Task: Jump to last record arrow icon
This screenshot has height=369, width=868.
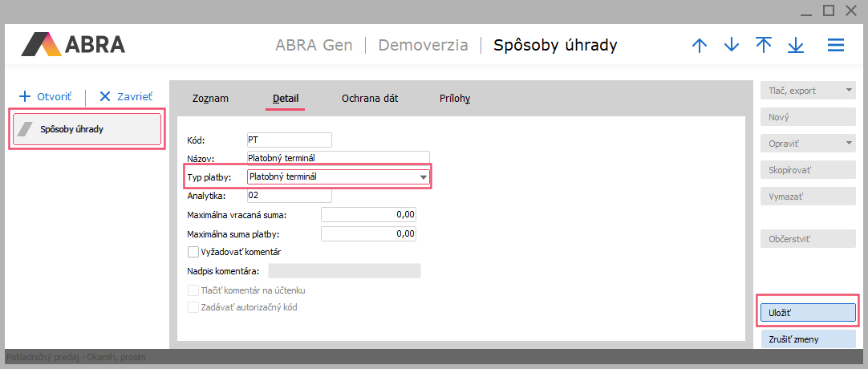Action: pos(796,46)
